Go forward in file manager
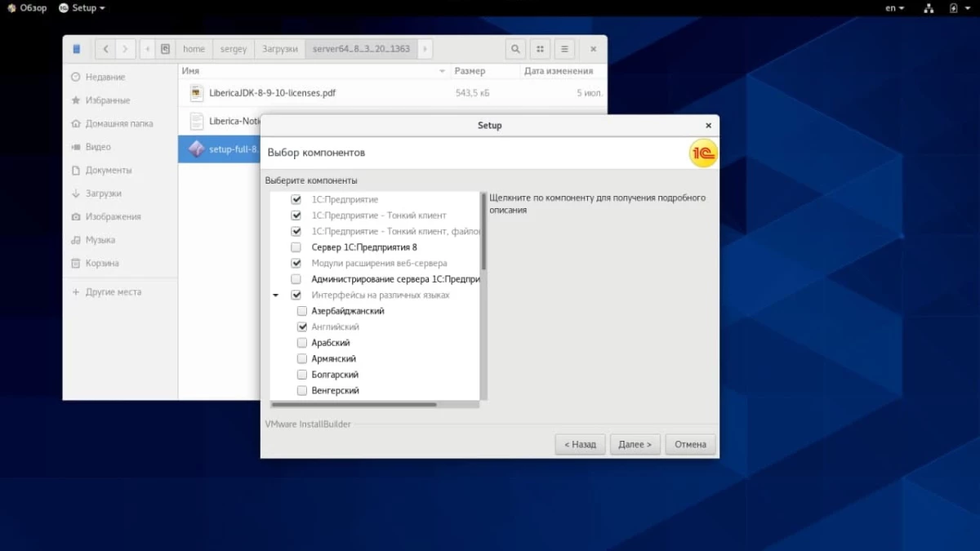 coord(125,49)
